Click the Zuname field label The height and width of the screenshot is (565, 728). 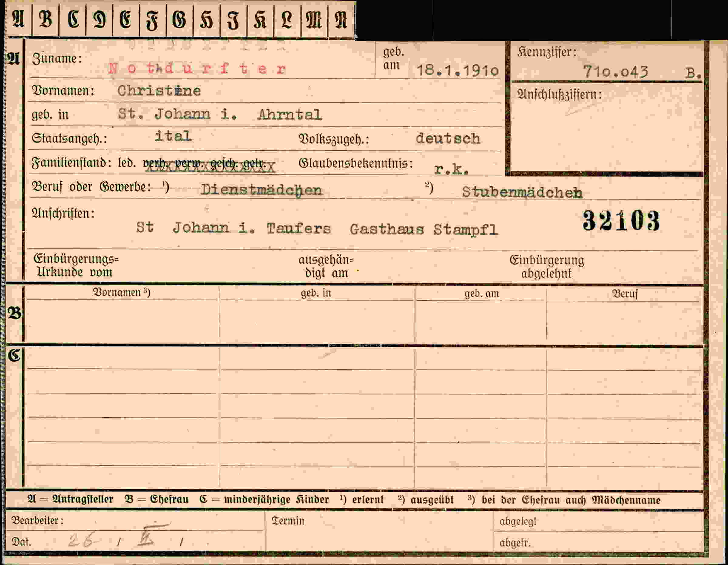point(57,59)
